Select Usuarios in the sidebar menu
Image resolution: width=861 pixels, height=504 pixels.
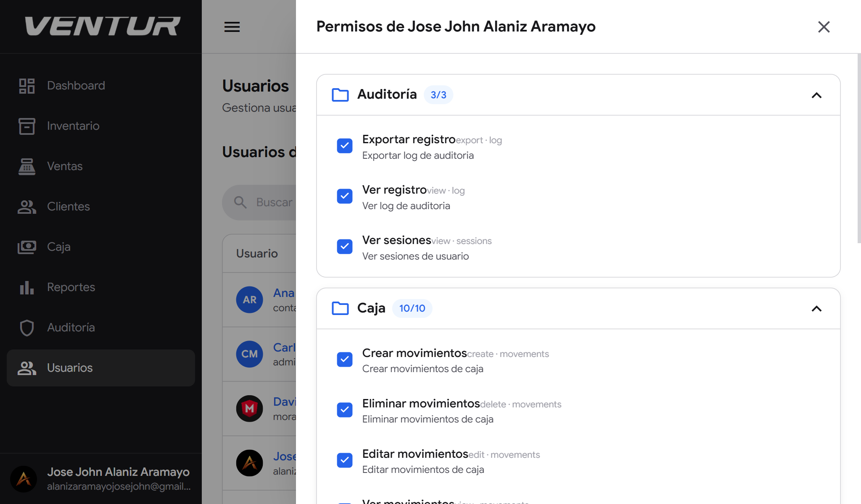[70, 368]
